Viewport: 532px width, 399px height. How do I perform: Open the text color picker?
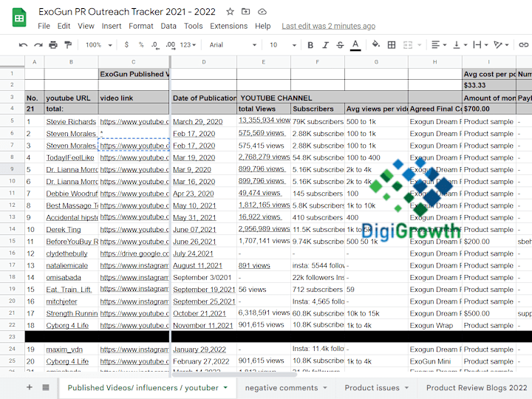tap(355, 45)
